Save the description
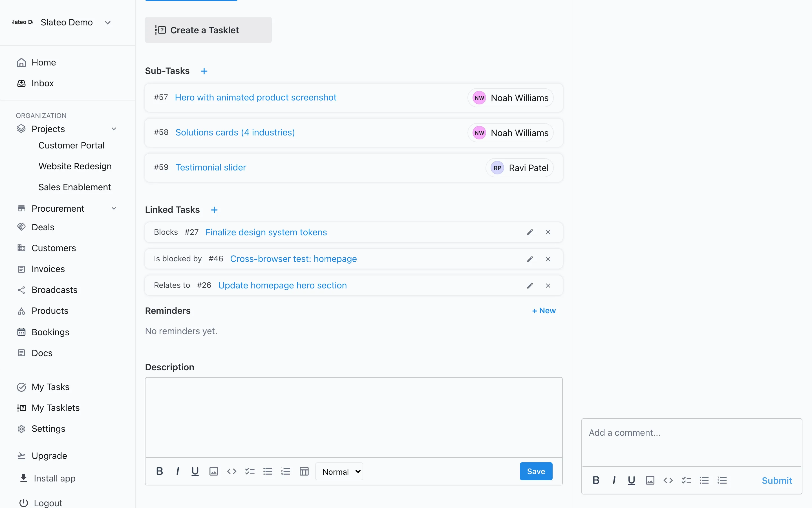Image resolution: width=812 pixels, height=508 pixels. [536, 471]
